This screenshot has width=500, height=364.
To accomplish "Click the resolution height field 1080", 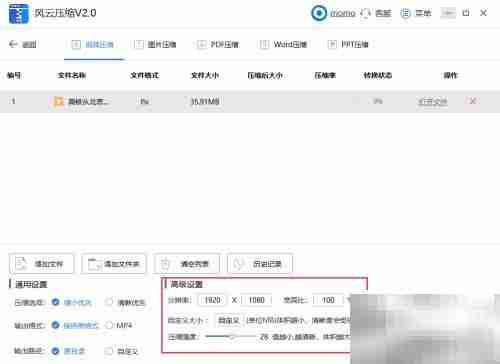I will [x=257, y=300].
